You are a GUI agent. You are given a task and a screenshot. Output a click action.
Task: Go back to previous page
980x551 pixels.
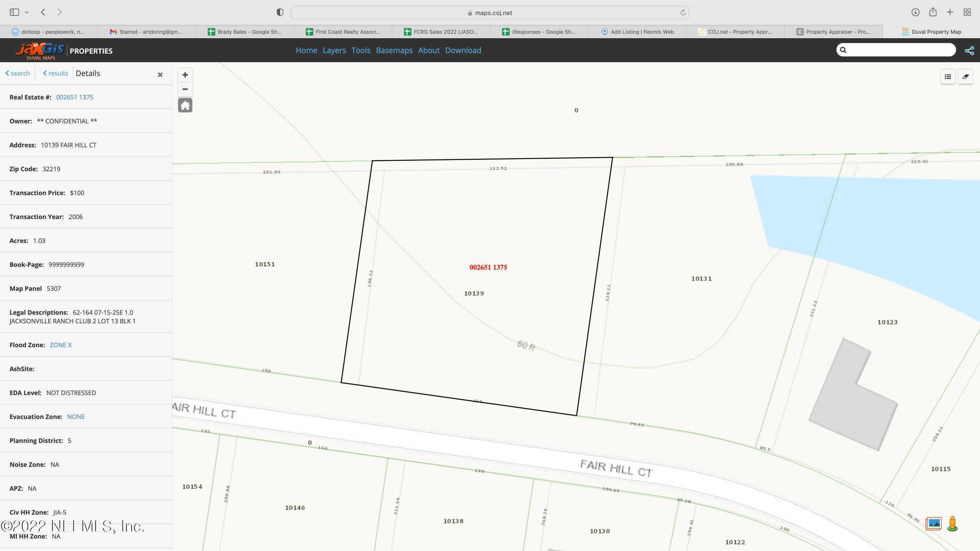(43, 12)
